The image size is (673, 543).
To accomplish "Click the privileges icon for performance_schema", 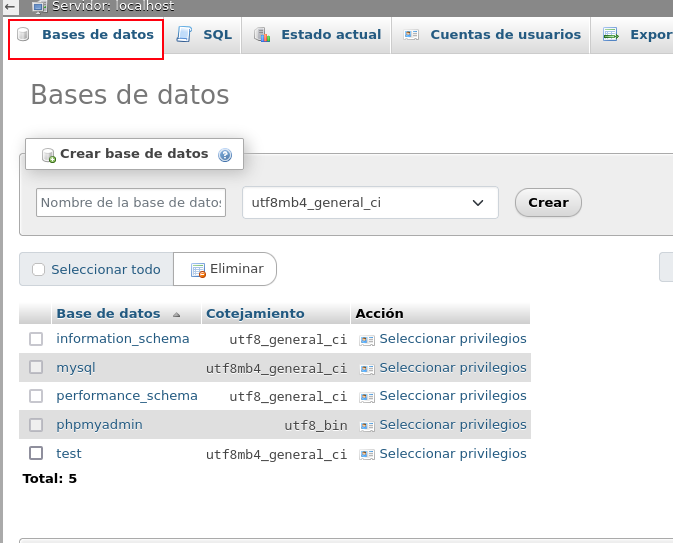I will click(x=366, y=396).
